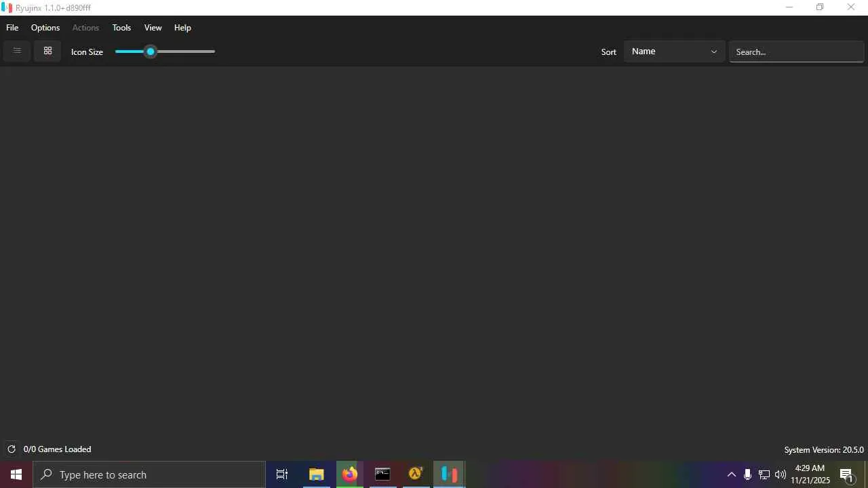Show hidden system tray icons
Screen dimensions: 868x488
click(x=731, y=474)
